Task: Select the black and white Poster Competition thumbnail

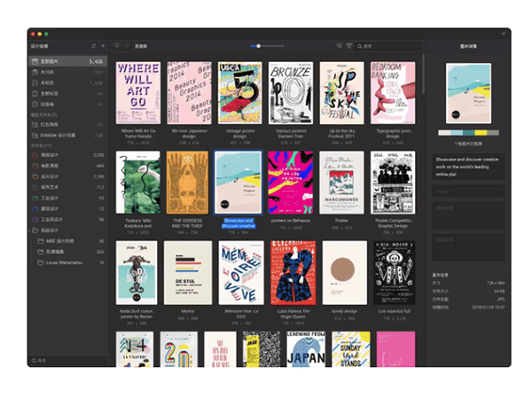Action: [x=393, y=183]
